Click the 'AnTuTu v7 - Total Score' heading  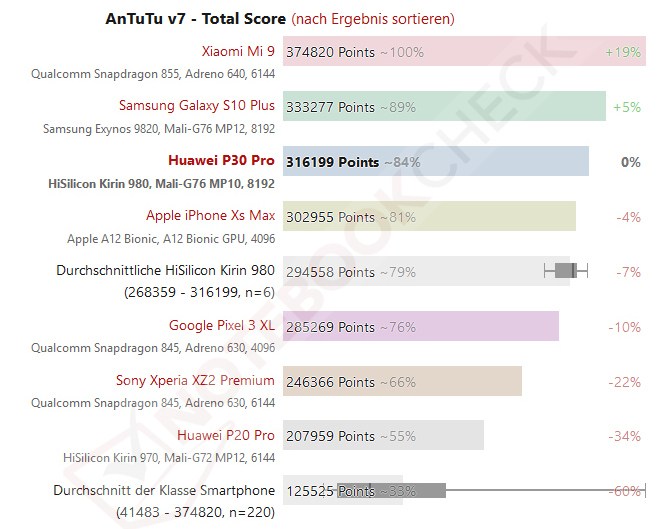(196, 19)
